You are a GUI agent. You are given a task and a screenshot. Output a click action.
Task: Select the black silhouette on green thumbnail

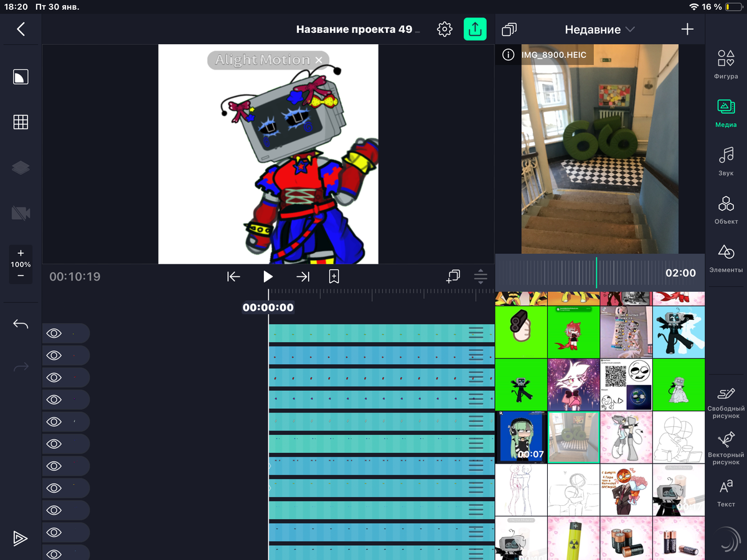(x=521, y=384)
